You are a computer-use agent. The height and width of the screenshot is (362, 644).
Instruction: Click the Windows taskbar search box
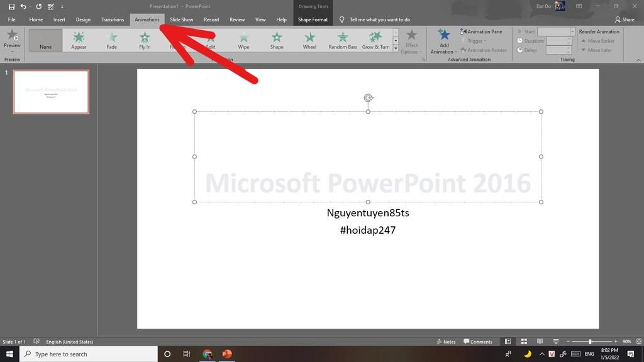pyautogui.click(x=88, y=354)
